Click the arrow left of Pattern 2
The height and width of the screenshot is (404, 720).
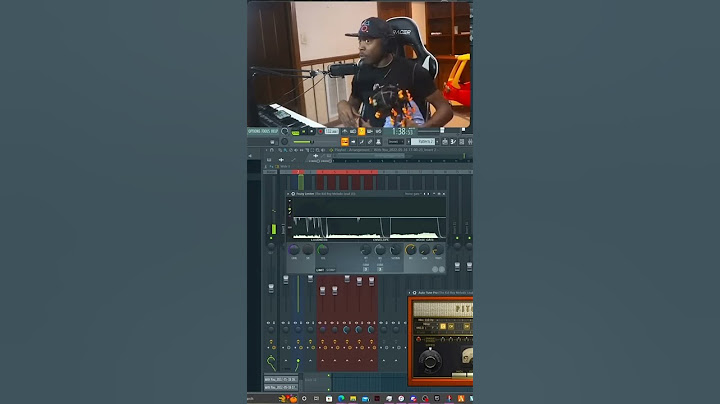pos(408,142)
